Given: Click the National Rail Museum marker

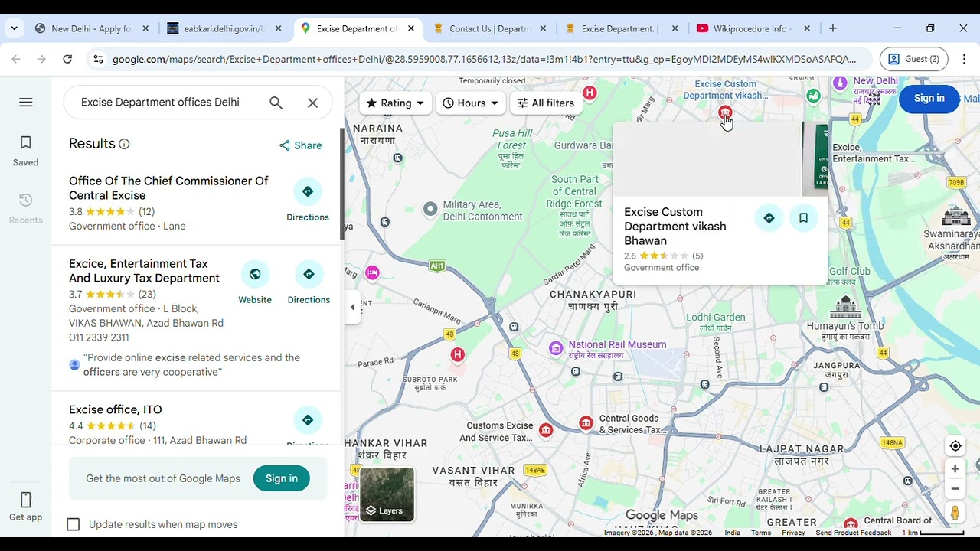Looking at the screenshot, I should click(x=556, y=349).
